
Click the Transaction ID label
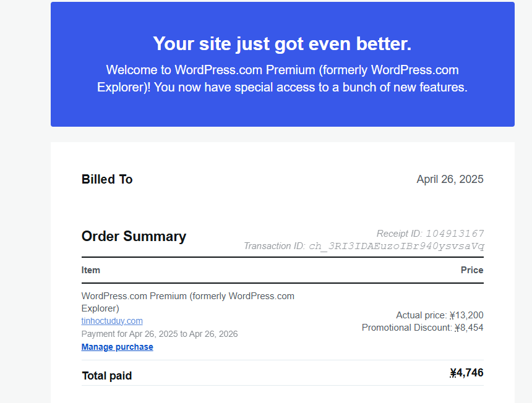274,246
